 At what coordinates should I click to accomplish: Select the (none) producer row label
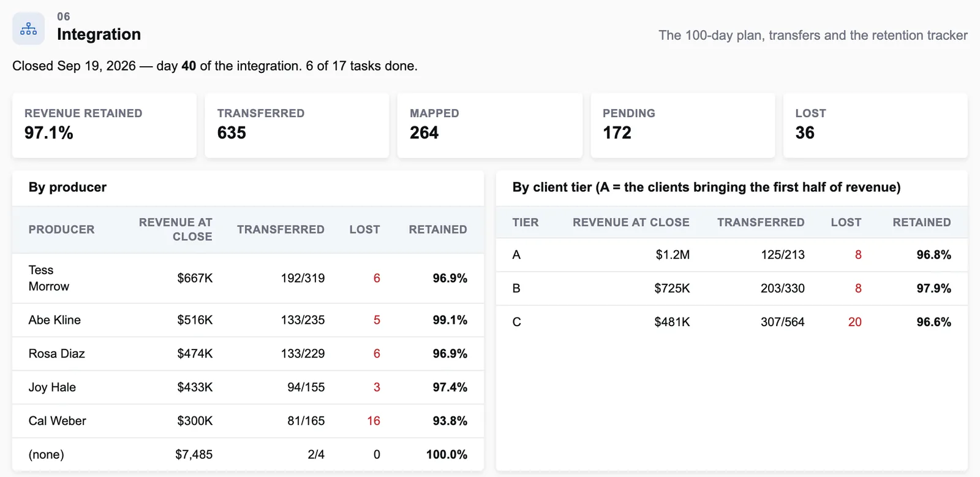46,454
